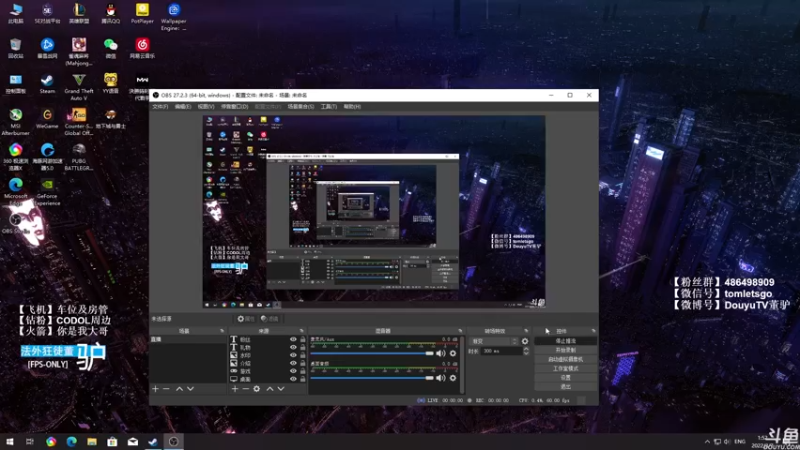Click the 时长 300 ms input field

coord(502,351)
